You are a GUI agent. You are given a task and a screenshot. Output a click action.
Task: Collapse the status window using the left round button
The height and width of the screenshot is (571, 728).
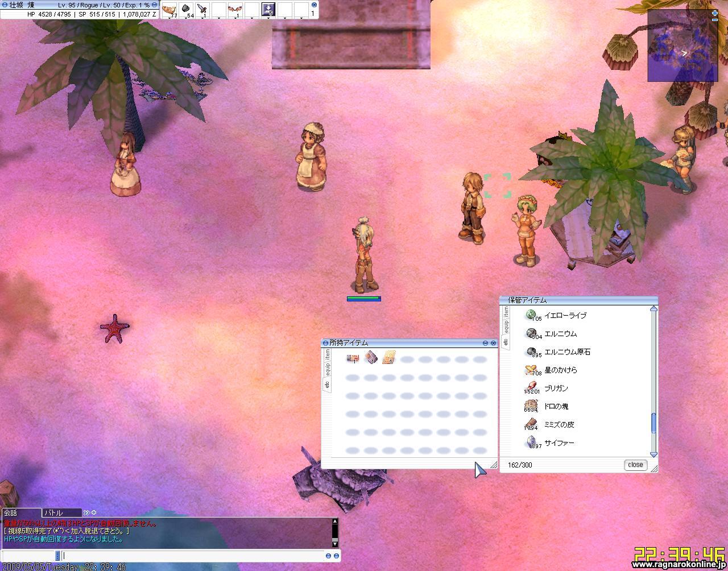coord(5,5)
